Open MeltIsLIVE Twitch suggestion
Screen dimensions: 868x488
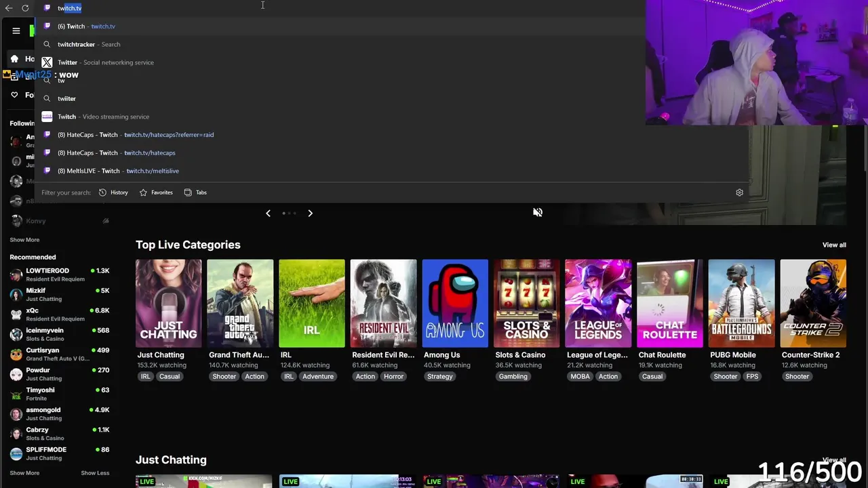[392, 171]
